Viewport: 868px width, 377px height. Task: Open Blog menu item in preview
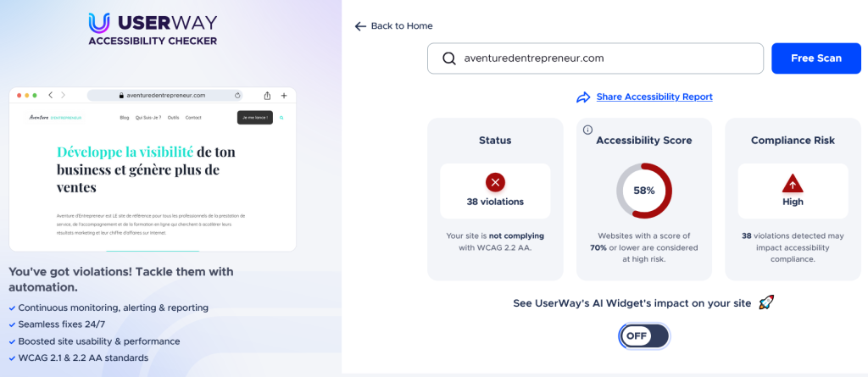click(125, 118)
